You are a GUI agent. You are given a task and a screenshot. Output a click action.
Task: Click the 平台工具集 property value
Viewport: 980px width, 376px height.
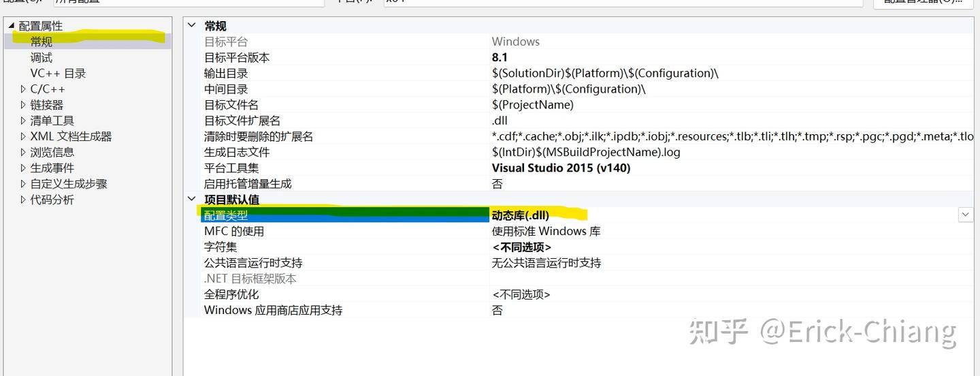pyautogui.click(x=561, y=168)
